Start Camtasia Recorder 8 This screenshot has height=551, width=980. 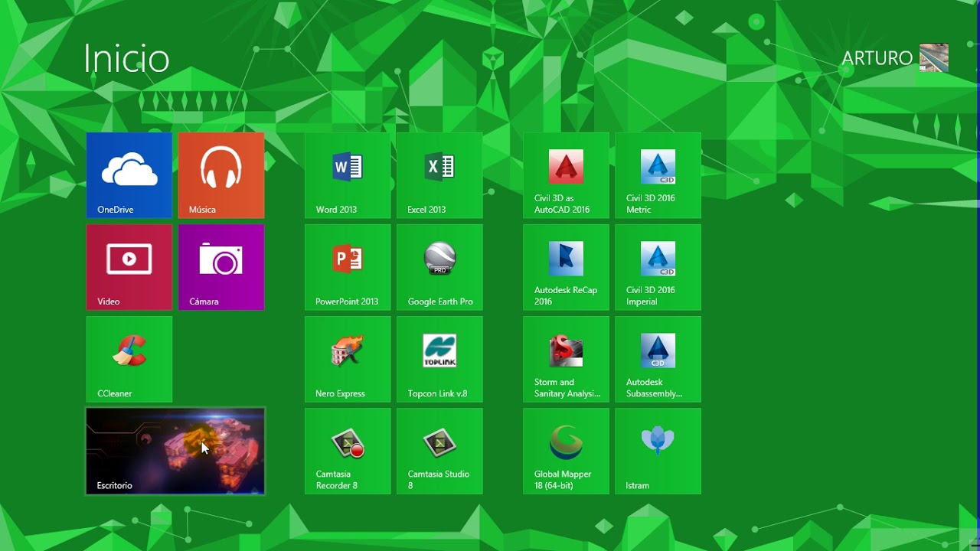348,451
